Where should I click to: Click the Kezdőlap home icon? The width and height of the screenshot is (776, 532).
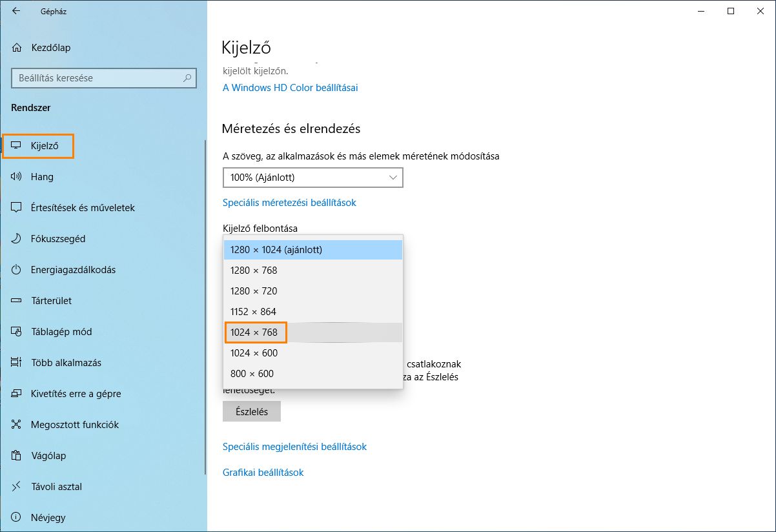17,48
